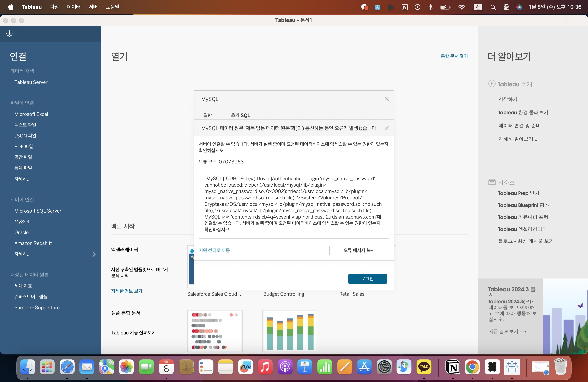Dismiss the MySQL error message banner
Screen dimensions: 588x382
[386, 128]
